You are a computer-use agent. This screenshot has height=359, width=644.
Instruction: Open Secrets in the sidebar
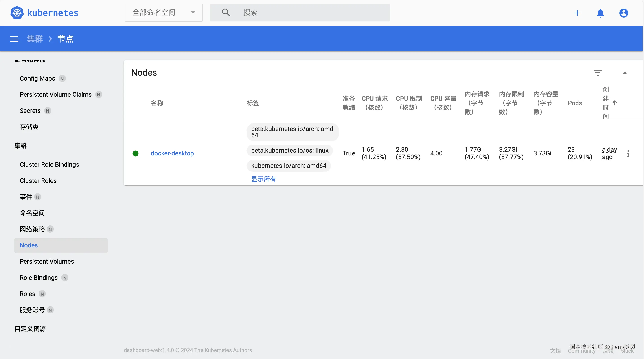30,111
